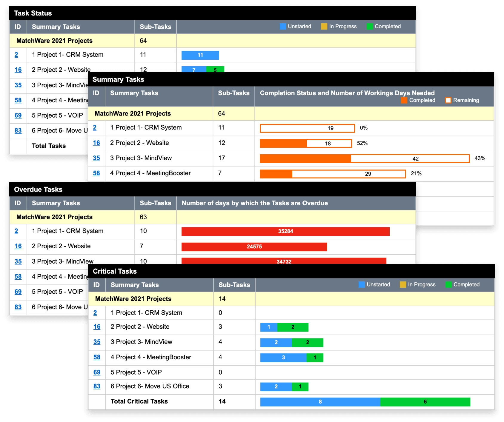Viewport: 504px width, 422px height.
Task: Select the Critical Tasks report header
Action: [x=115, y=271]
